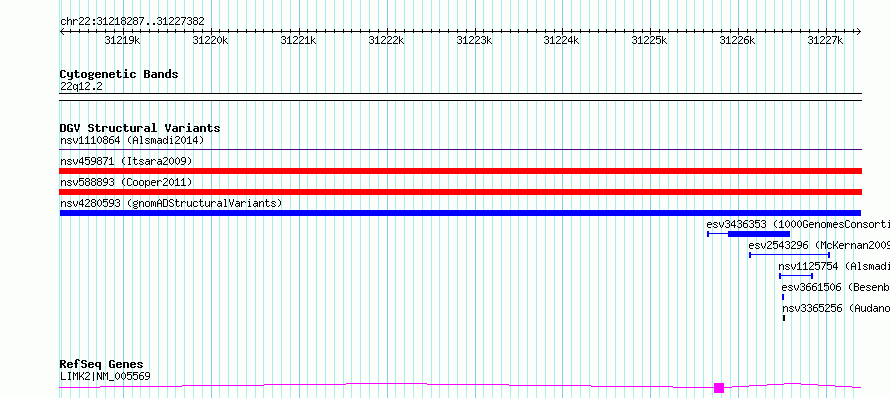Image resolution: width=890 pixels, height=398 pixels.
Task: Open variant nsv588893 (Cooper2011) label
Action: coord(126,182)
